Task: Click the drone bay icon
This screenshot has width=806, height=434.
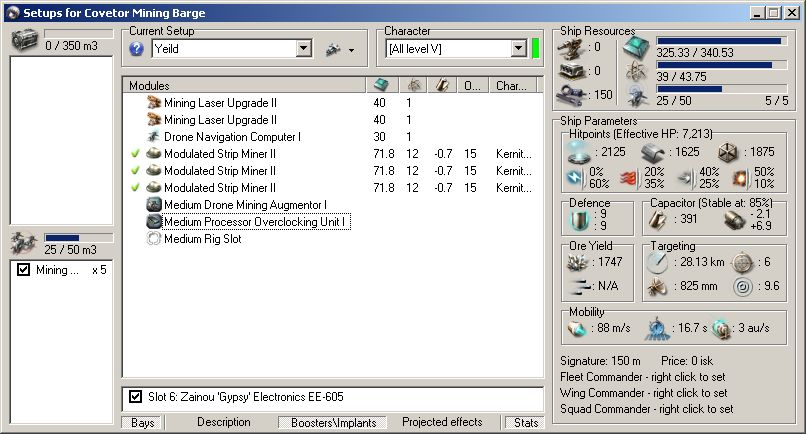Action: [24, 243]
